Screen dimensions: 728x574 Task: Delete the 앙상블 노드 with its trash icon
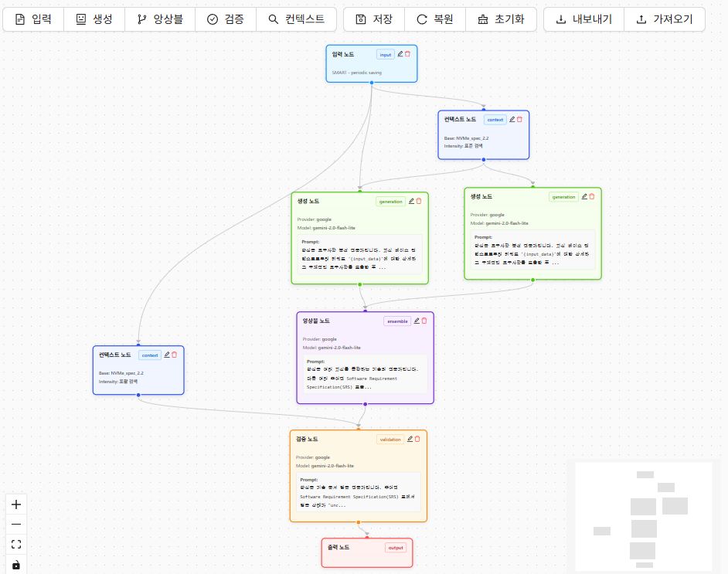424,321
